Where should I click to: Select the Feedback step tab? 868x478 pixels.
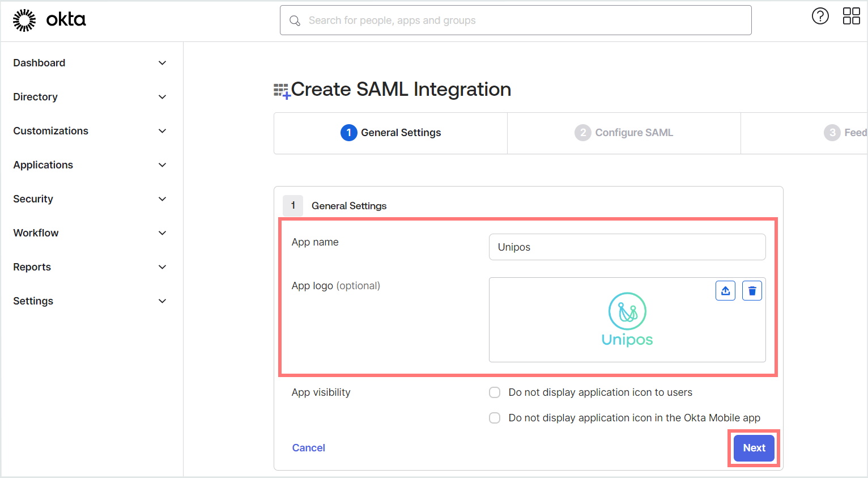click(x=805, y=133)
